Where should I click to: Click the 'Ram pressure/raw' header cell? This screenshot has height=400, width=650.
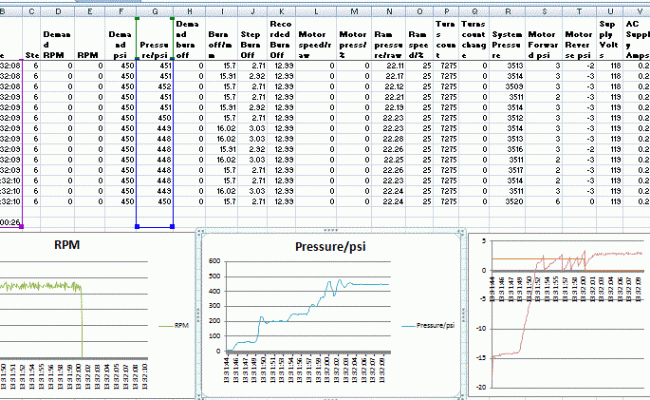click(x=389, y=38)
